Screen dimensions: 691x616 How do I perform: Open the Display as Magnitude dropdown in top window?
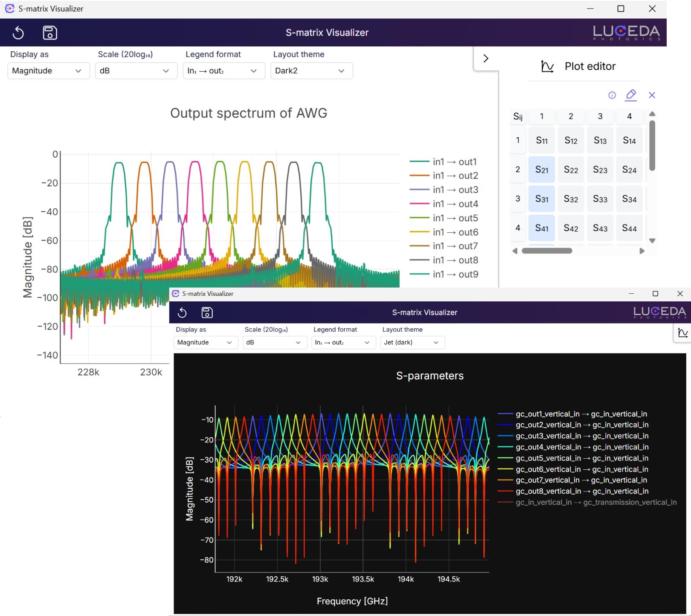(x=48, y=71)
